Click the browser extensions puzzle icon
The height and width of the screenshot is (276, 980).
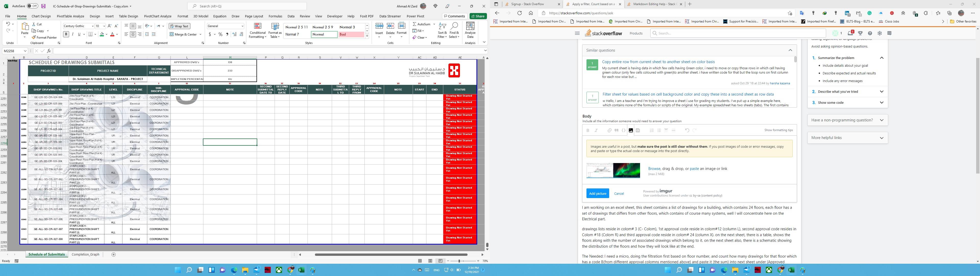click(x=926, y=13)
